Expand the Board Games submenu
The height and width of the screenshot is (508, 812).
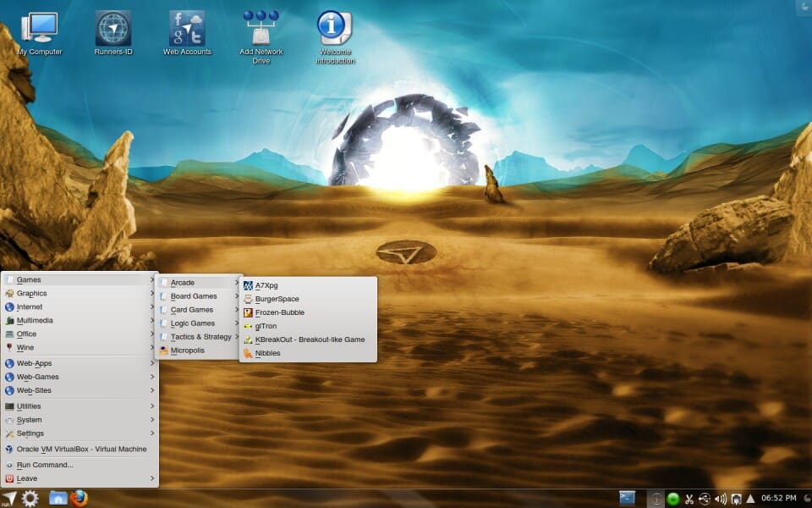coord(200,296)
